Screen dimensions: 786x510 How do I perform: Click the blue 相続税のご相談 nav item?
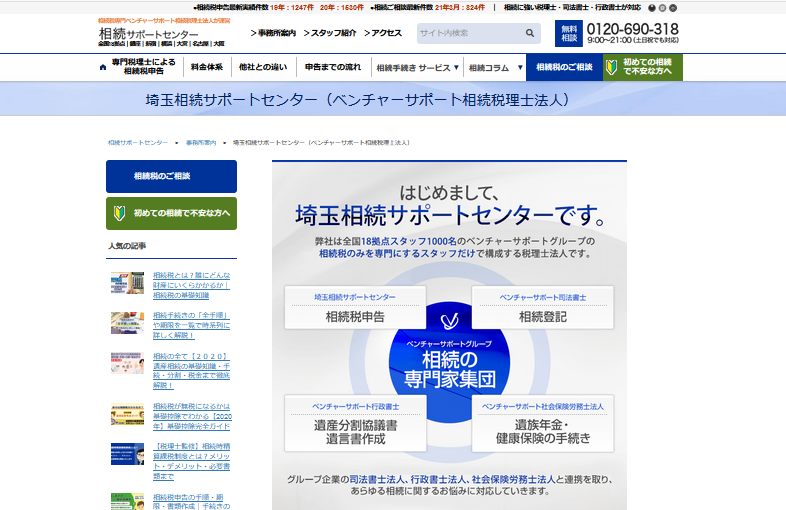pyautogui.click(x=564, y=67)
